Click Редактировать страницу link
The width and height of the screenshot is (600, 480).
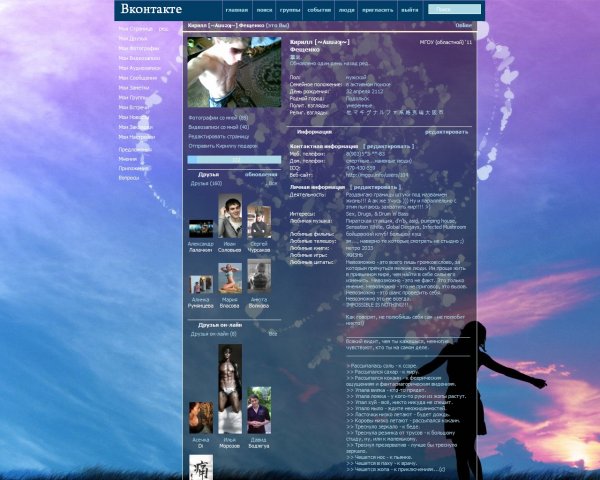pos(218,136)
